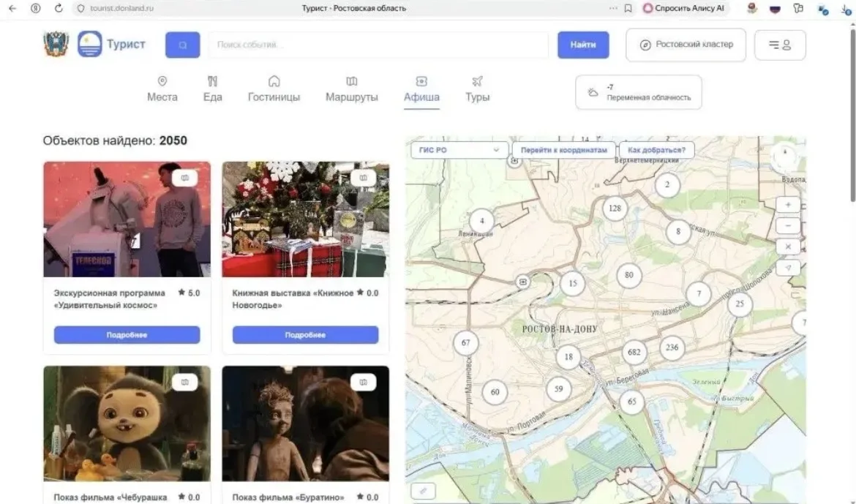Show Буратино film card on map icon
The image size is (856, 504).
pos(363,383)
